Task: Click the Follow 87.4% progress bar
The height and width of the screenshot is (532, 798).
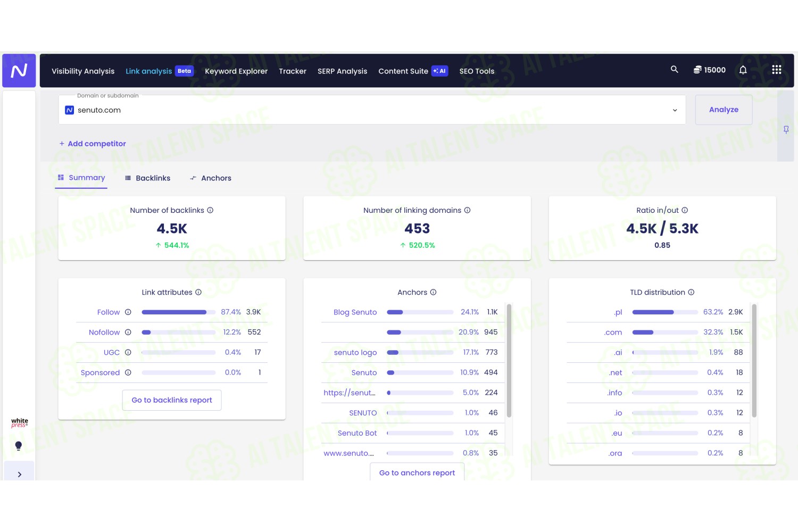Action: 178,312
